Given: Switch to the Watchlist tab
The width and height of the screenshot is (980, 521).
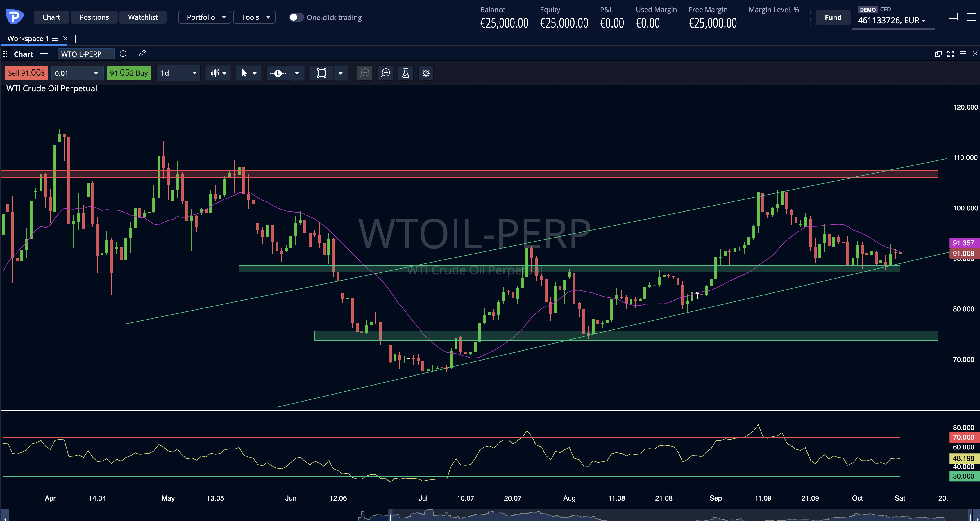Looking at the screenshot, I should (x=143, y=17).
